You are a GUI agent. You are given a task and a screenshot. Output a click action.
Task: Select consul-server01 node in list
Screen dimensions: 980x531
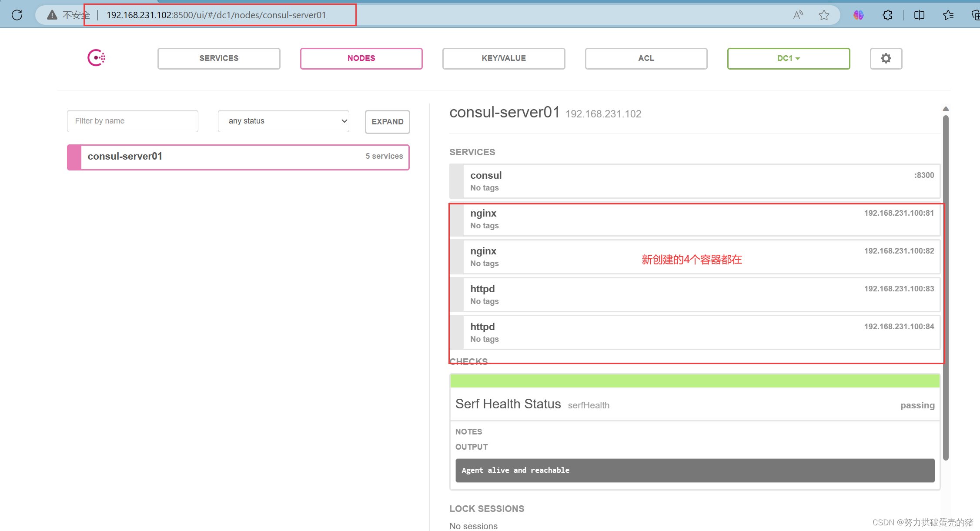click(x=238, y=157)
